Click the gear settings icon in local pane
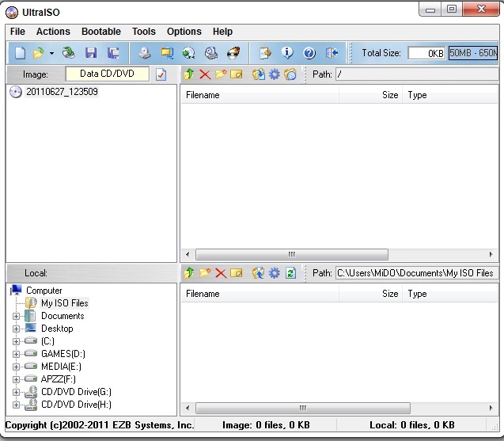The image size is (504, 441). click(275, 273)
